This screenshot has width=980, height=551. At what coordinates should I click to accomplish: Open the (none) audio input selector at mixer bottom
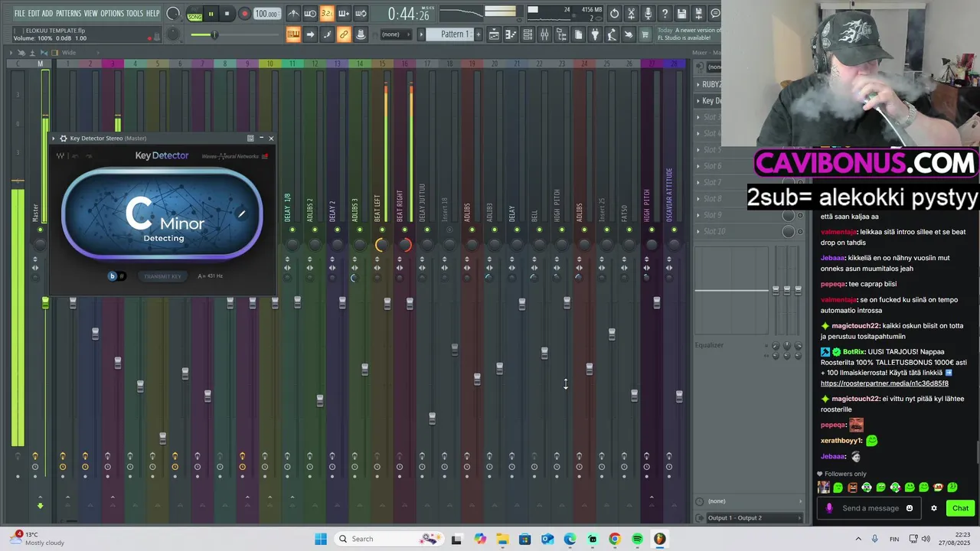tap(750, 501)
